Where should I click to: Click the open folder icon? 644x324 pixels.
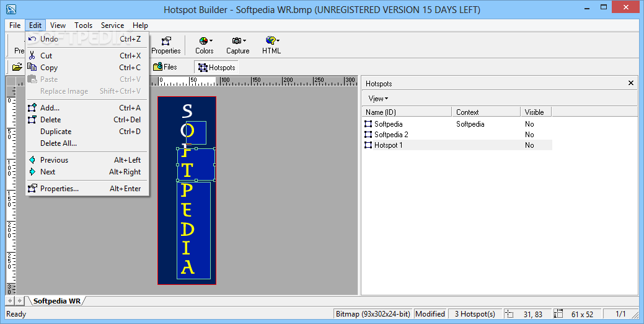tap(17, 67)
